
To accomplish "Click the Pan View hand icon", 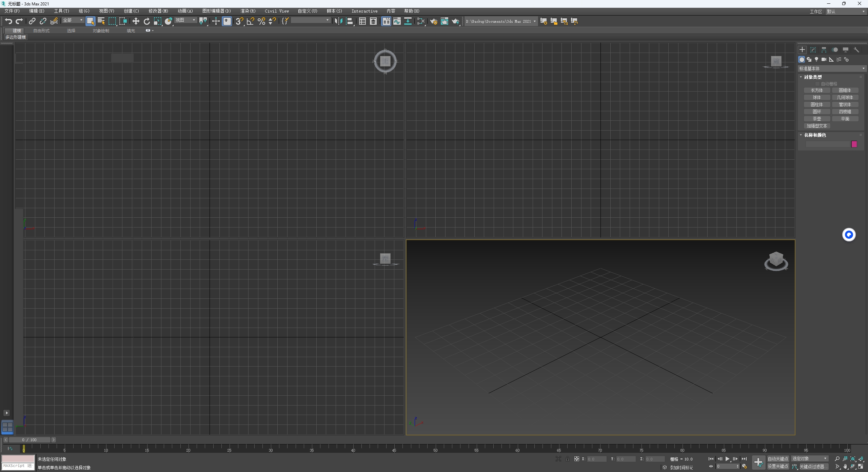I will 845,467.
